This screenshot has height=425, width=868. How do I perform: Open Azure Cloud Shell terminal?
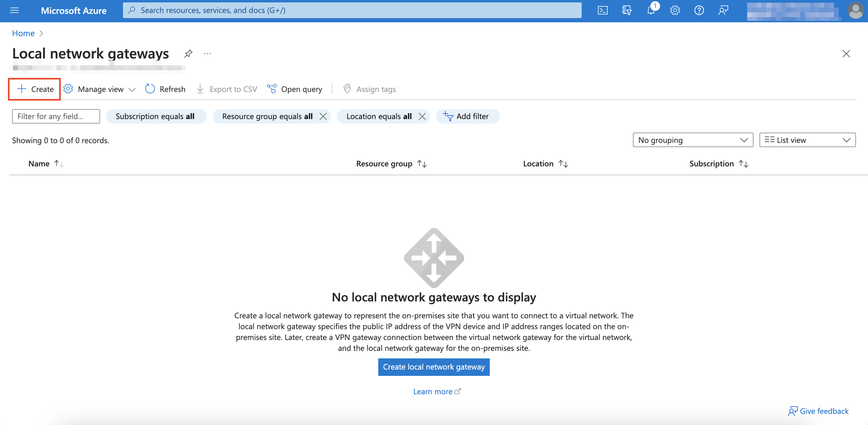coord(603,10)
